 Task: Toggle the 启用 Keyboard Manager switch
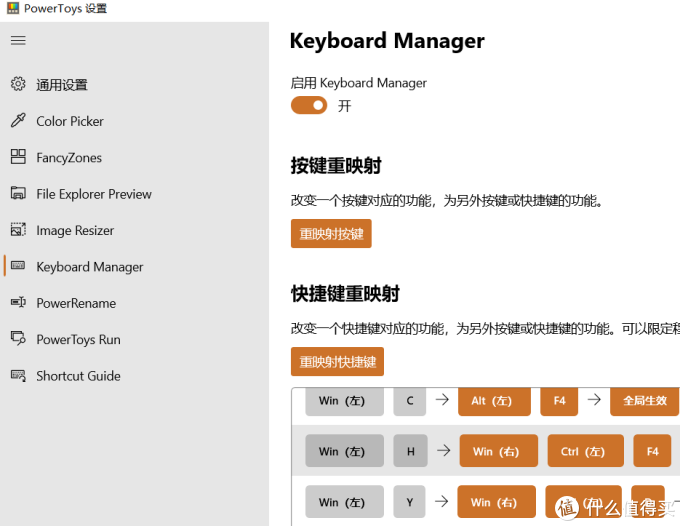coord(309,105)
